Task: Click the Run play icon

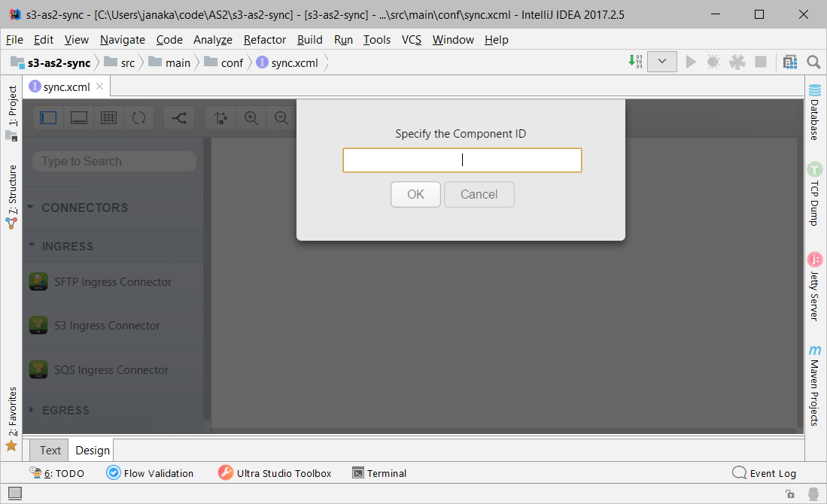Action: coord(690,62)
